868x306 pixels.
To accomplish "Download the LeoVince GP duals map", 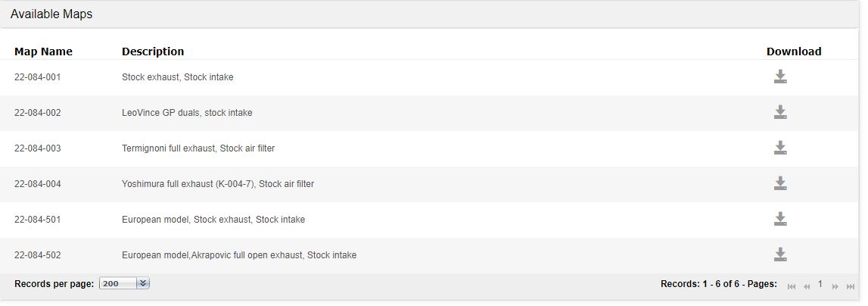I will [780, 113].
